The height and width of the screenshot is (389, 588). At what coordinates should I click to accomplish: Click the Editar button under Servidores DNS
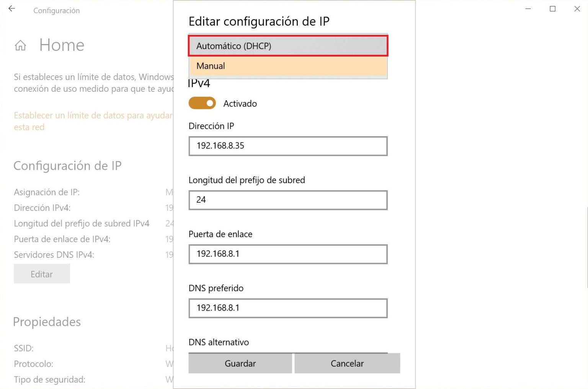click(x=42, y=274)
